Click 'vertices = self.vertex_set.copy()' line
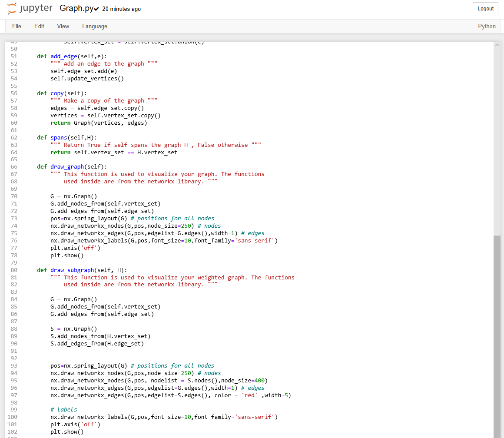504x438 pixels. tap(106, 115)
